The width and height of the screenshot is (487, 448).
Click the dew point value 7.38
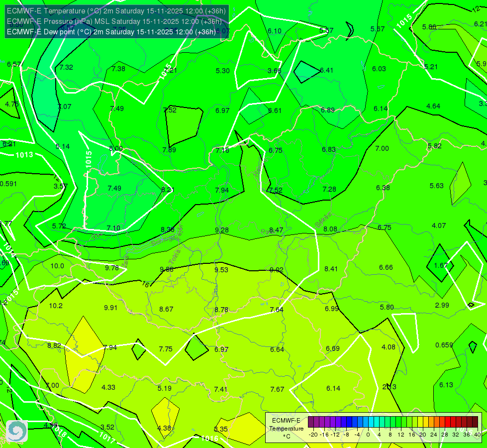[118, 69]
